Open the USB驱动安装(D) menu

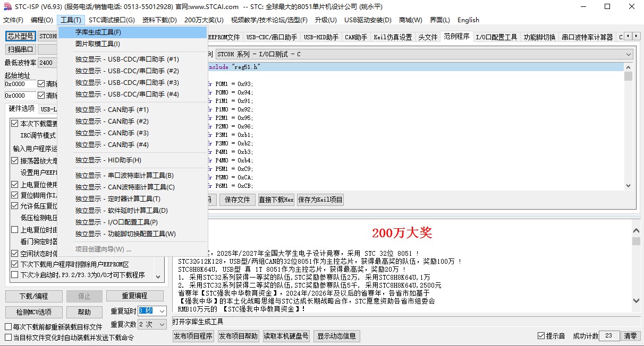368,20
